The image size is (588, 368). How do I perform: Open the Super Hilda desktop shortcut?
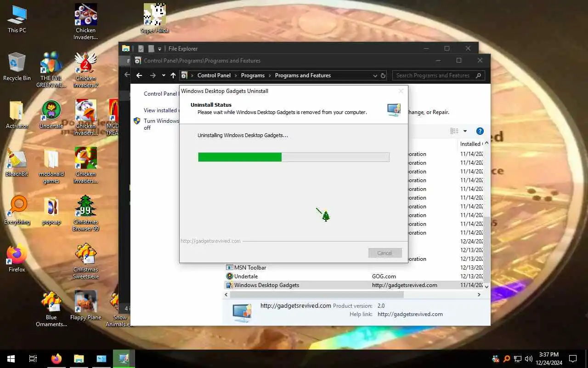tap(154, 19)
